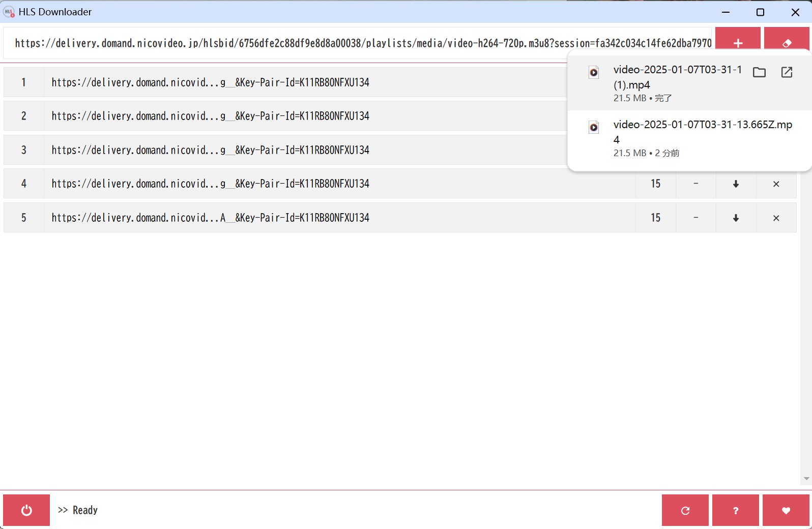Click the Ready status text

[85, 510]
